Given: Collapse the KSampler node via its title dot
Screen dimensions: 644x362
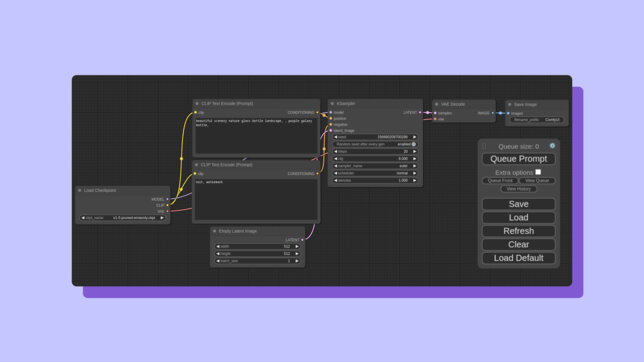Looking at the screenshot, I should [332, 104].
